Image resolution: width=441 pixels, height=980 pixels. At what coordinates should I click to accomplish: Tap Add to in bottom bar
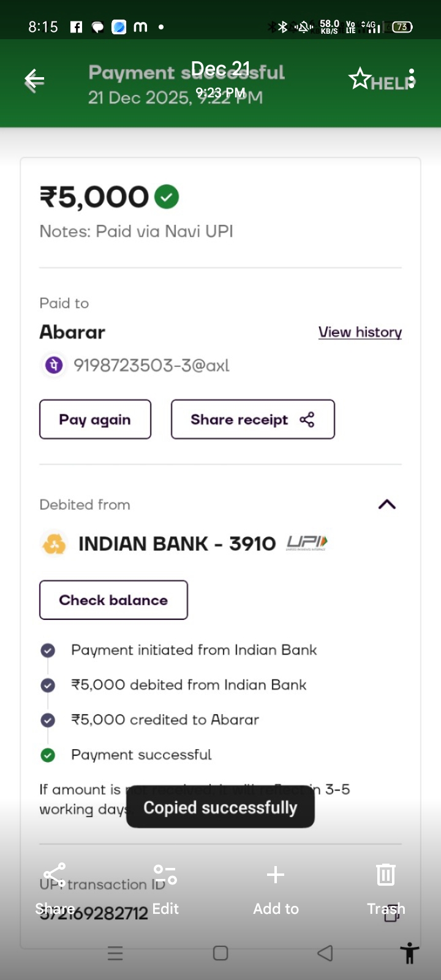click(x=276, y=885)
